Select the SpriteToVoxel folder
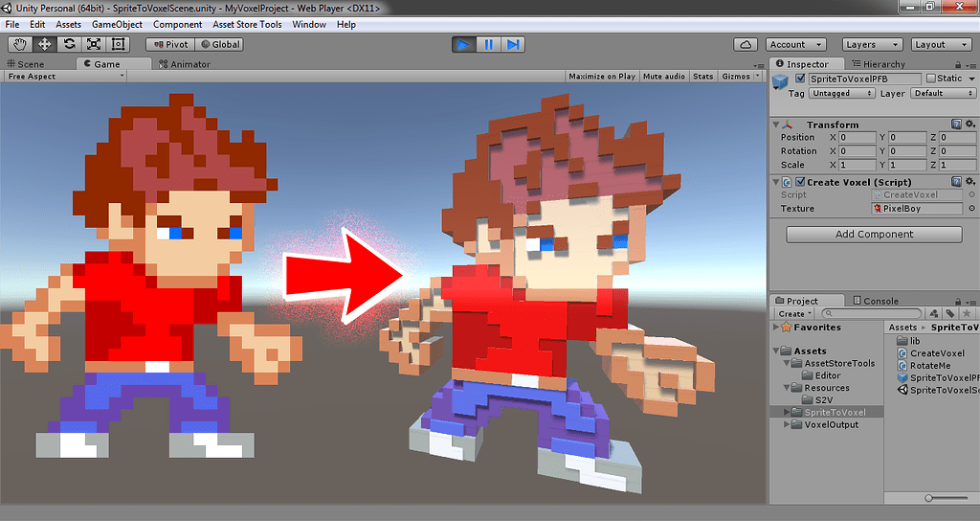 [x=835, y=412]
